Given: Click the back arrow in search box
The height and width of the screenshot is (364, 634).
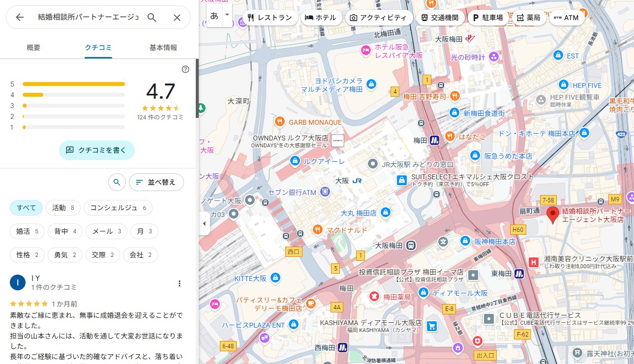Looking at the screenshot, I should coord(20,18).
